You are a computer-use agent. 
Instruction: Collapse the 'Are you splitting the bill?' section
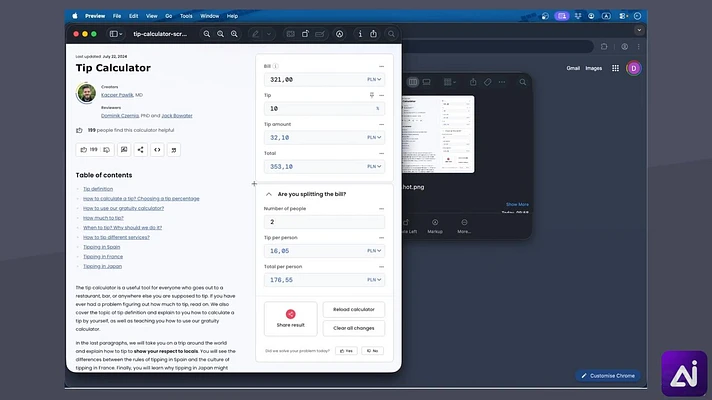pyautogui.click(x=269, y=194)
